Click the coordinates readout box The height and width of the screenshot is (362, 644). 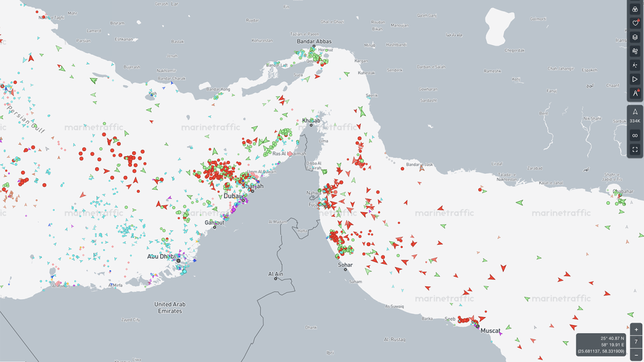click(x=601, y=345)
